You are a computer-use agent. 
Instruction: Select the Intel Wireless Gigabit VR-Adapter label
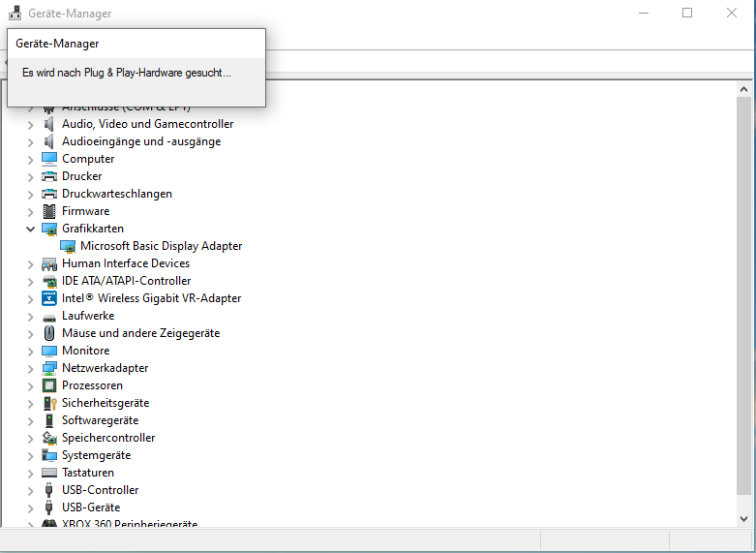tap(151, 298)
